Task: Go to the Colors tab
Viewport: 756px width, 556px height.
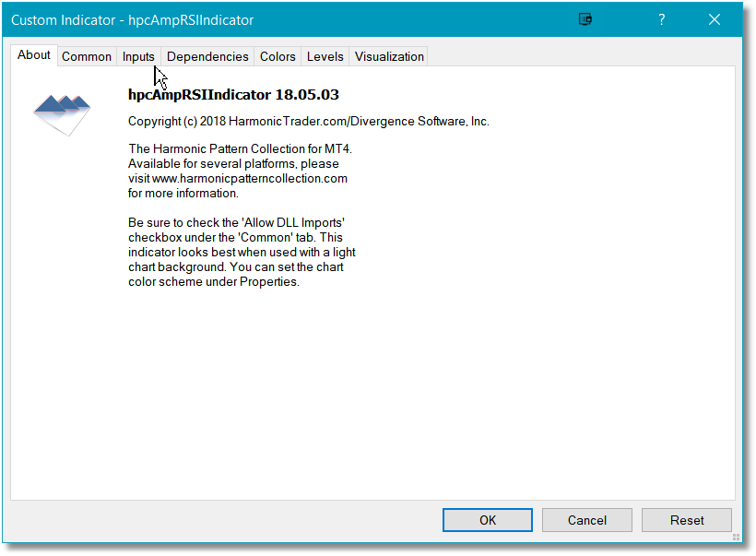Action: pyautogui.click(x=278, y=57)
